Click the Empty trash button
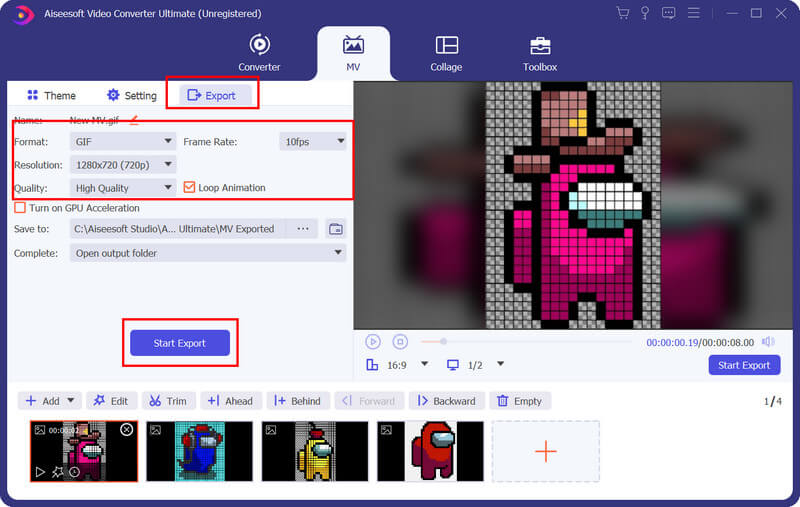 click(520, 401)
